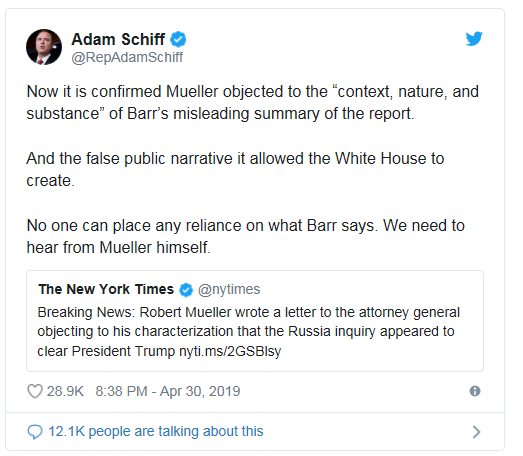Open the Adam Schiff display name
This screenshot has width=523, height=456.
(118, 39)
